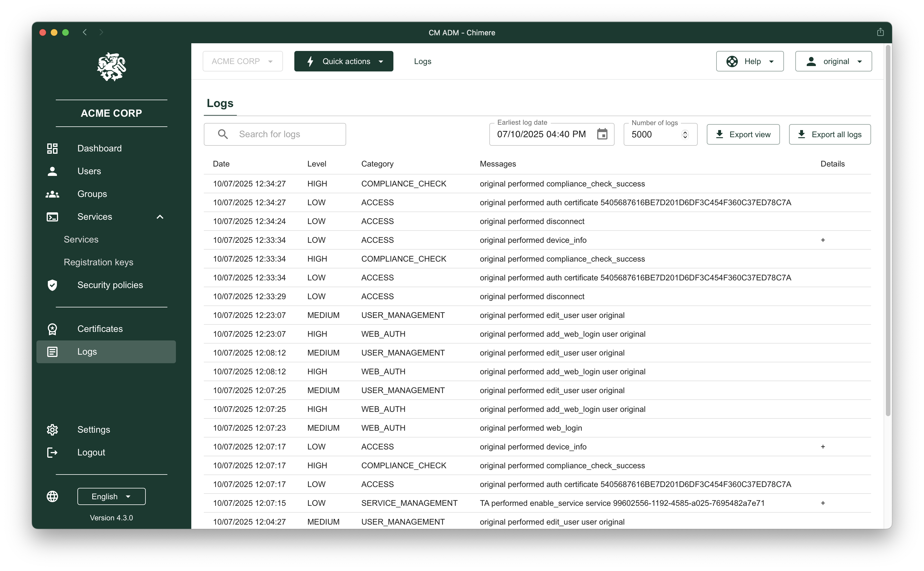Click the page vertical scrollbar
The width and height of the screenshot is (924, 571).
[x=888, y=230]
